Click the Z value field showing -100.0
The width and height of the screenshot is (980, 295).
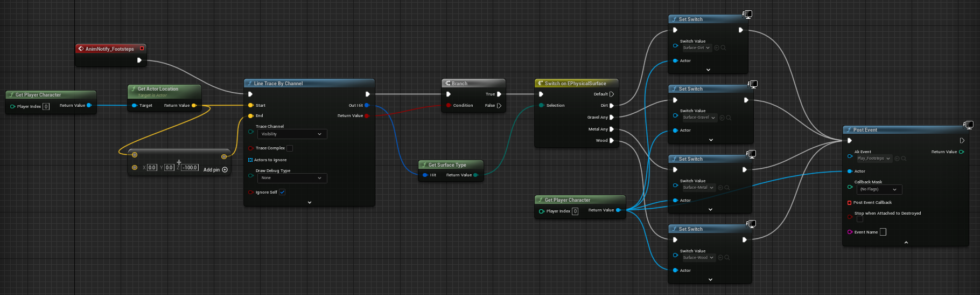click(x=190, y=168)
